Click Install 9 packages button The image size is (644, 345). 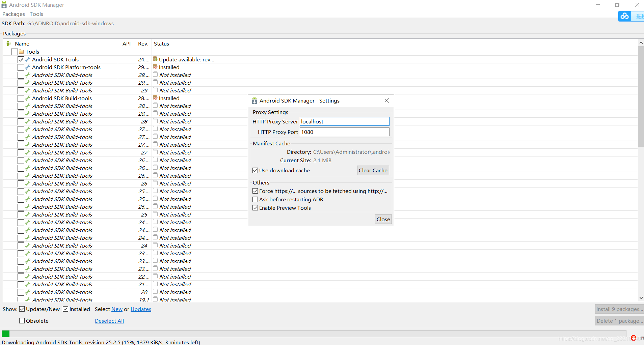coord(619,309)
